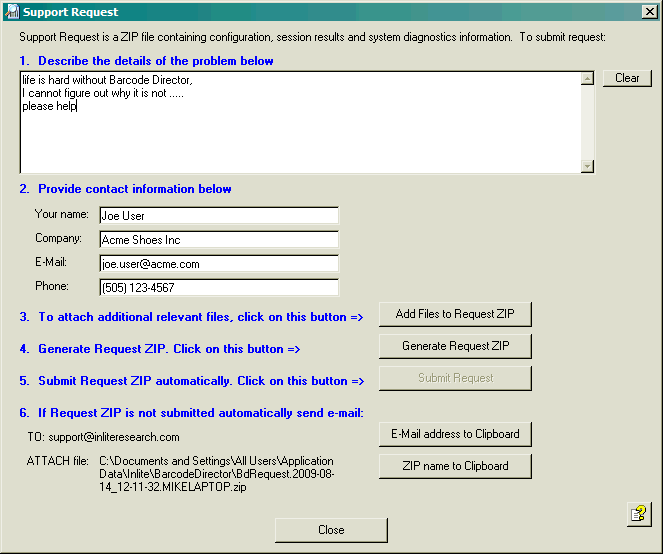Close the dialog using the title bar X
663x554 pixels.
point(649,12)
